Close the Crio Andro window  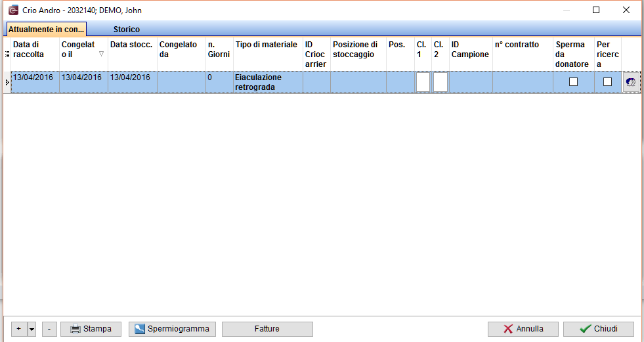pos(626,10)
